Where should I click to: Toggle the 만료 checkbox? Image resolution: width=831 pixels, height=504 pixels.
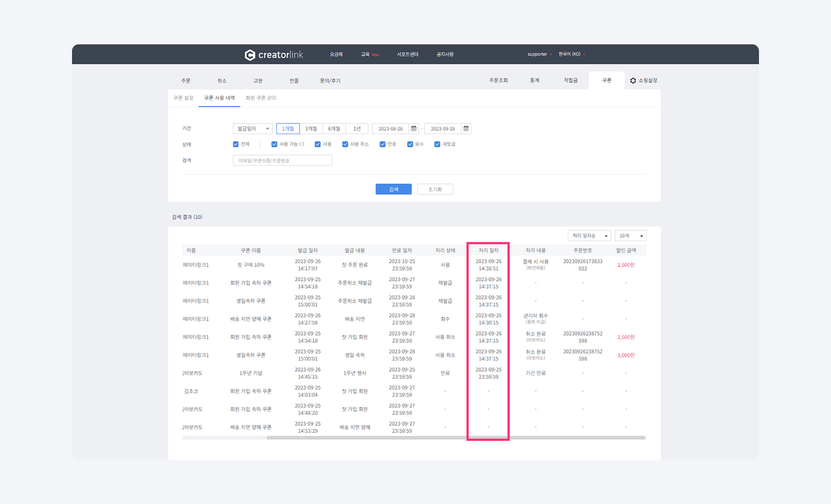point(382,144)
